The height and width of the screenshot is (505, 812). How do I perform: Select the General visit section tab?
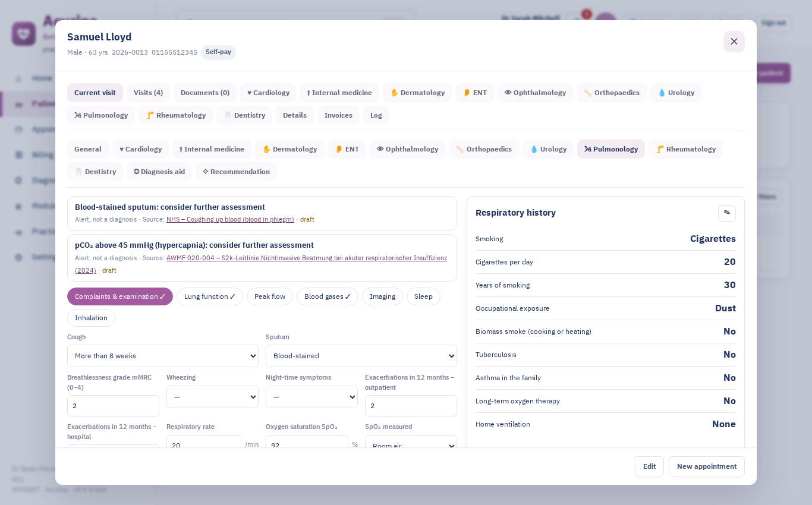88,149
